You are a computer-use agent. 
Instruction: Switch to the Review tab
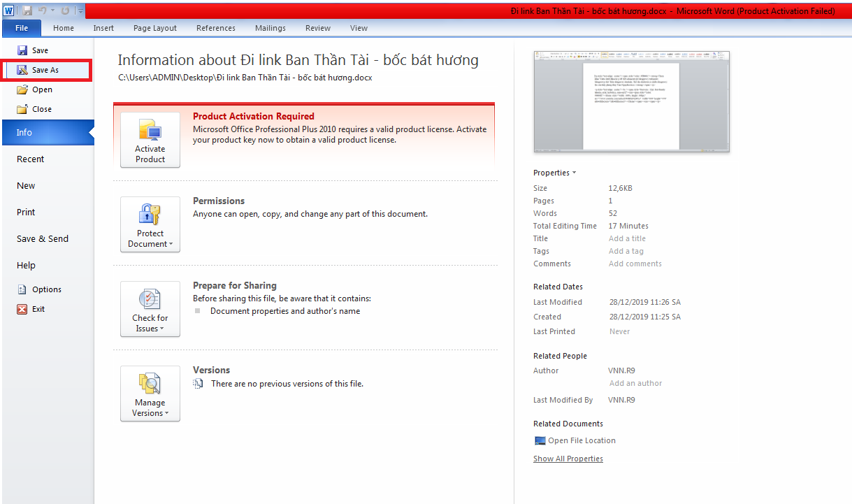point(318,28)
